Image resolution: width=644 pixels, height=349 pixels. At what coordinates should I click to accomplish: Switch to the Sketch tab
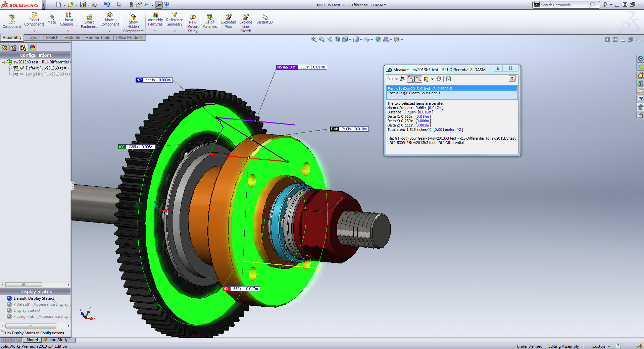tap(52, 38)
